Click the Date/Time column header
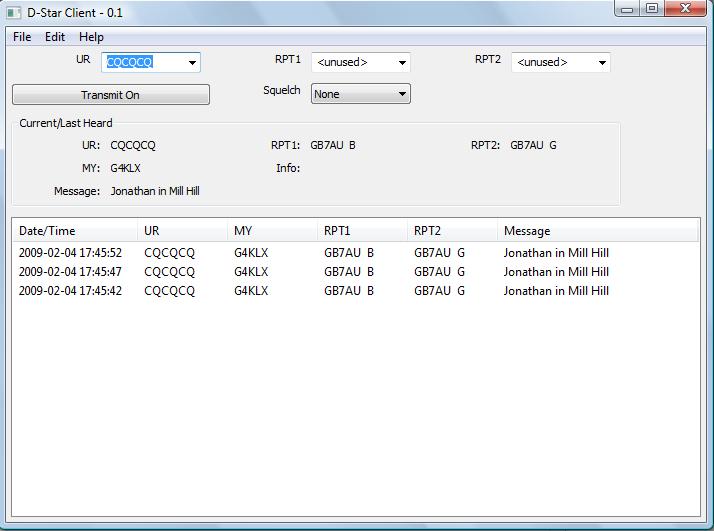Image resolution: width=714 pixels, height=531 pixels. coord(75,231)
